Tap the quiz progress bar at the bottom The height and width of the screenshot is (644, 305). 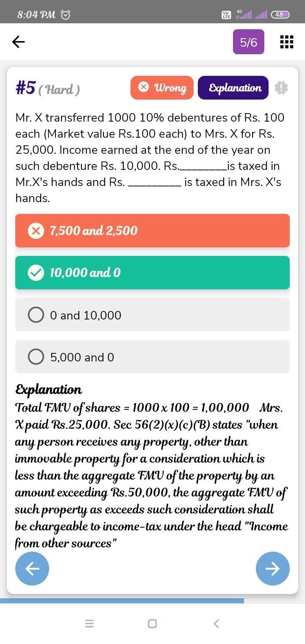tap(122, 601)
